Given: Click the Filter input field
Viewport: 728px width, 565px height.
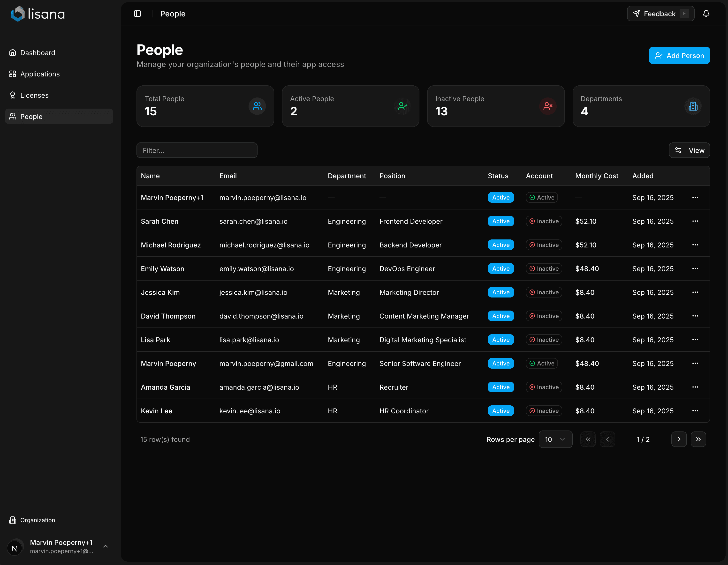Looking at the screenshot, I should 197,151.
